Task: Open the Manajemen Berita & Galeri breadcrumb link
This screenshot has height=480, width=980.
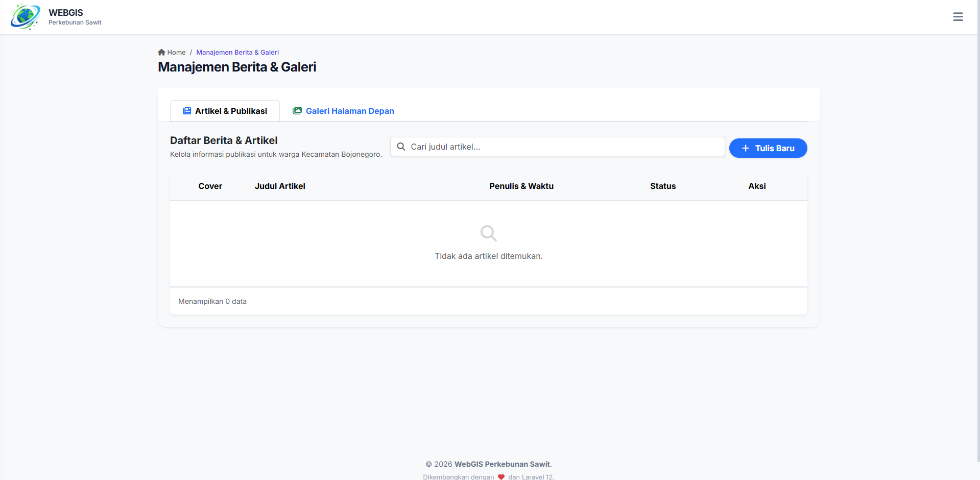Action: click(237, 52)
